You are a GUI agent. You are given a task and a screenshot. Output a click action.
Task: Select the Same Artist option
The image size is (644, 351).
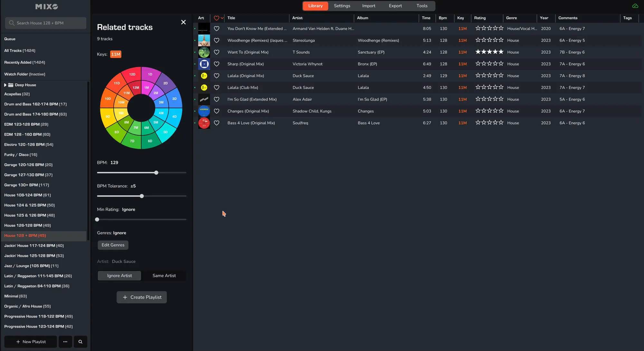pos(164,276)
